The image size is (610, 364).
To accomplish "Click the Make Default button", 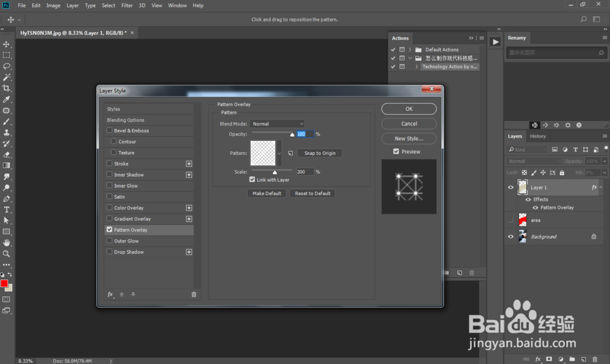I will tap(267, 193).
